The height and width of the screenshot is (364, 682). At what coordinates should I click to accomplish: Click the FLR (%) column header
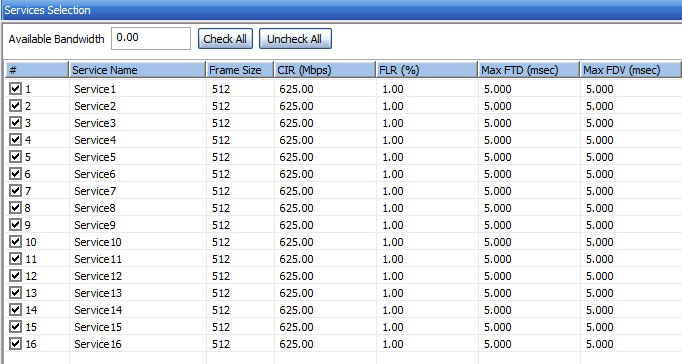click(x=427, y=70)
